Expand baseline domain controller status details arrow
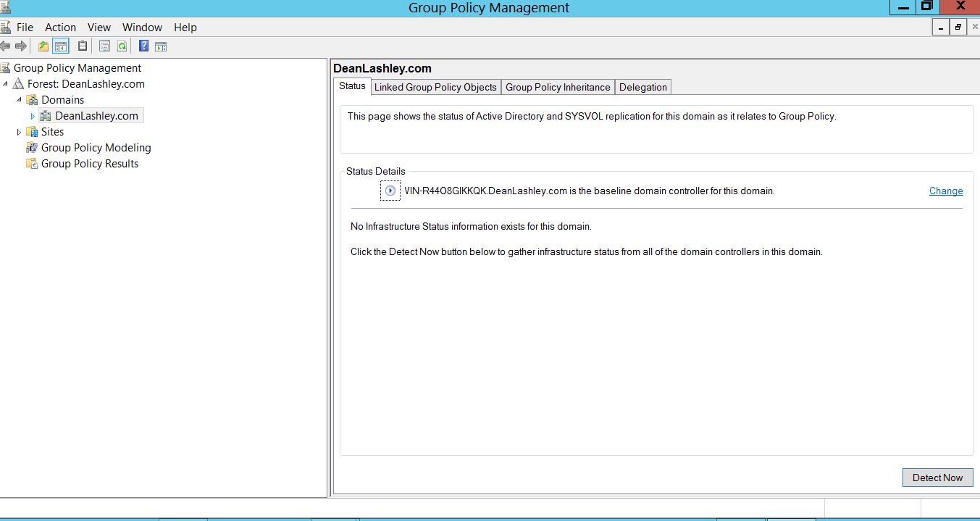Screen dimensions: 980x521 (390, 191)
